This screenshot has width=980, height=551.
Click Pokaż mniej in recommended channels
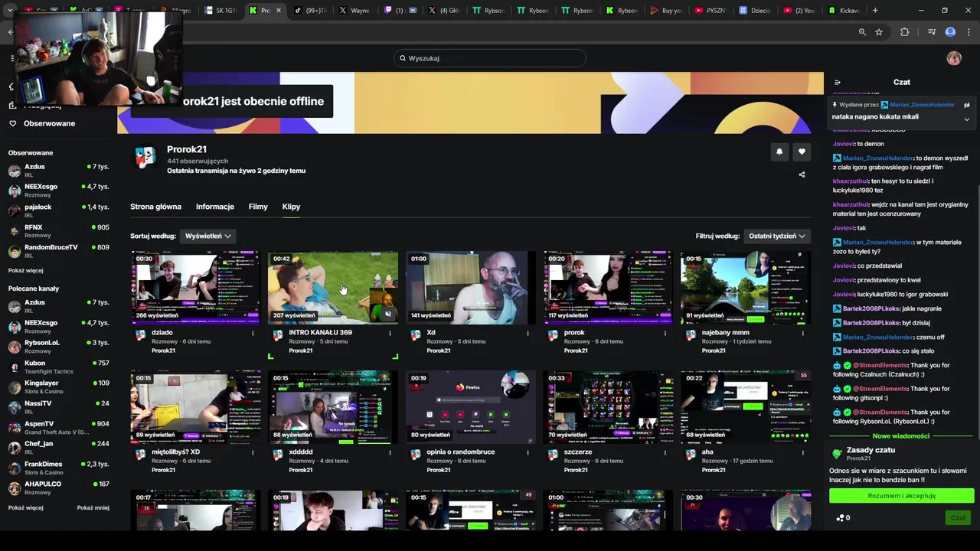(x=93, y=508)
